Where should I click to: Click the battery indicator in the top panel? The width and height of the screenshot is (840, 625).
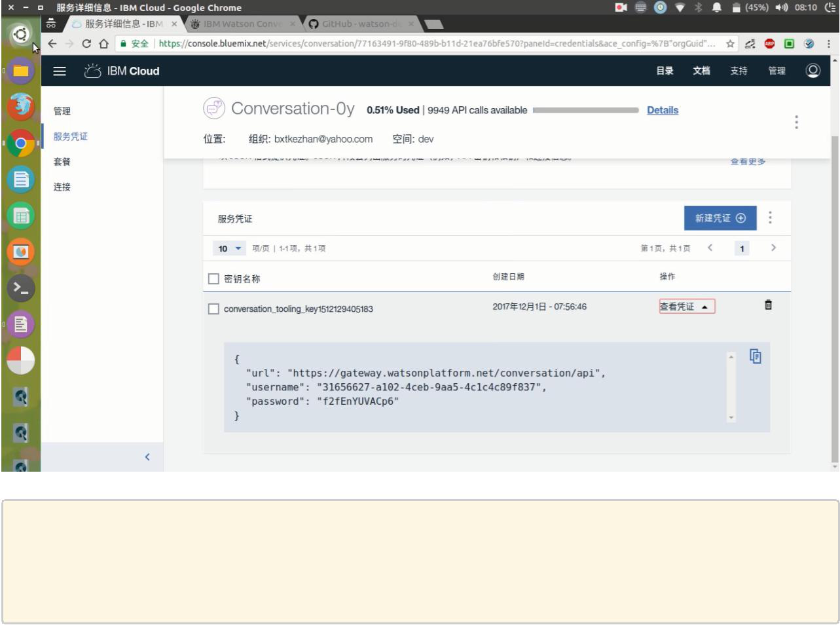[749, 7]
